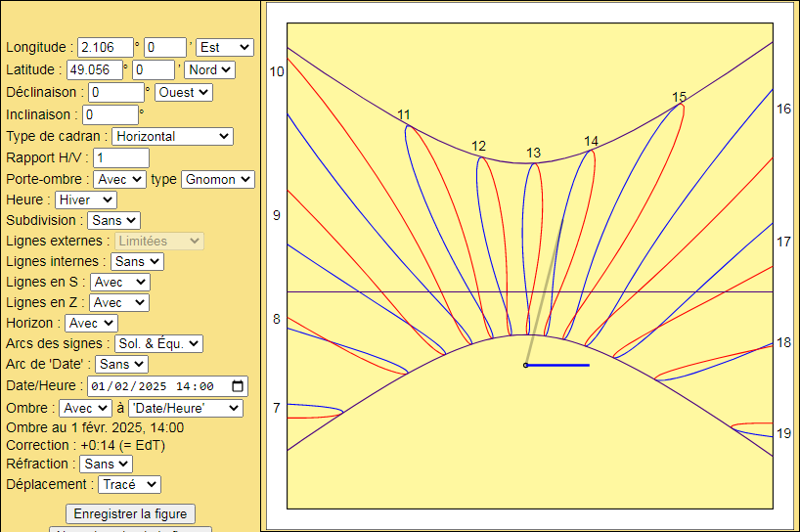Click the blue gnomon shadow line
800x532 pixels.
click(557, 365)
